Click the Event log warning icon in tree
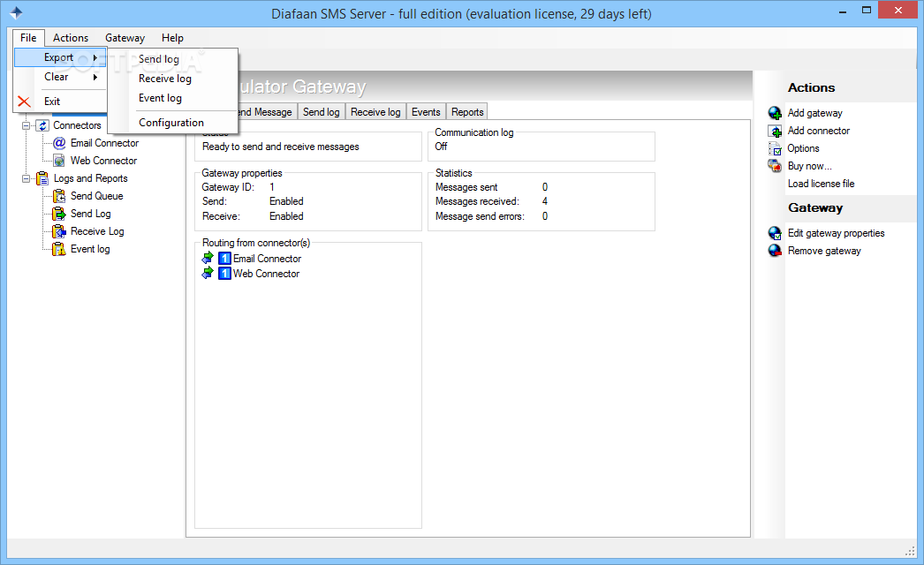The image size is (924, 565). (x=59, y=249)
